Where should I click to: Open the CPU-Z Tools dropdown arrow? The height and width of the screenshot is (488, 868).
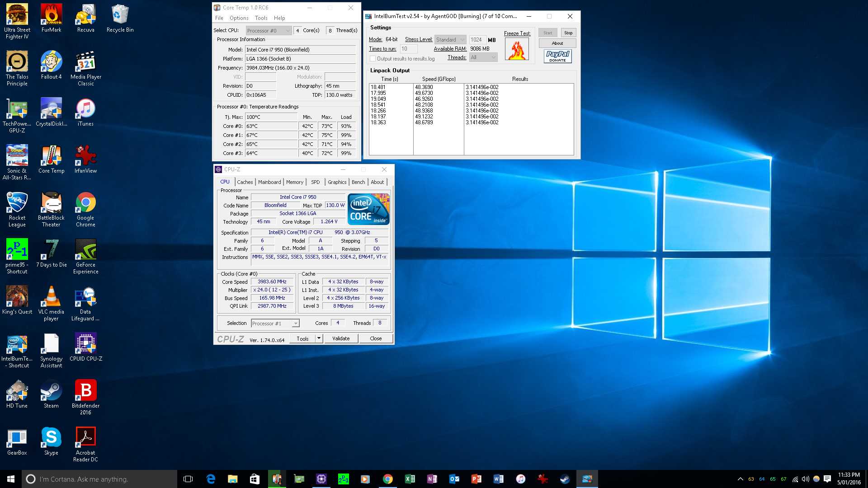[x=319, y=338]
